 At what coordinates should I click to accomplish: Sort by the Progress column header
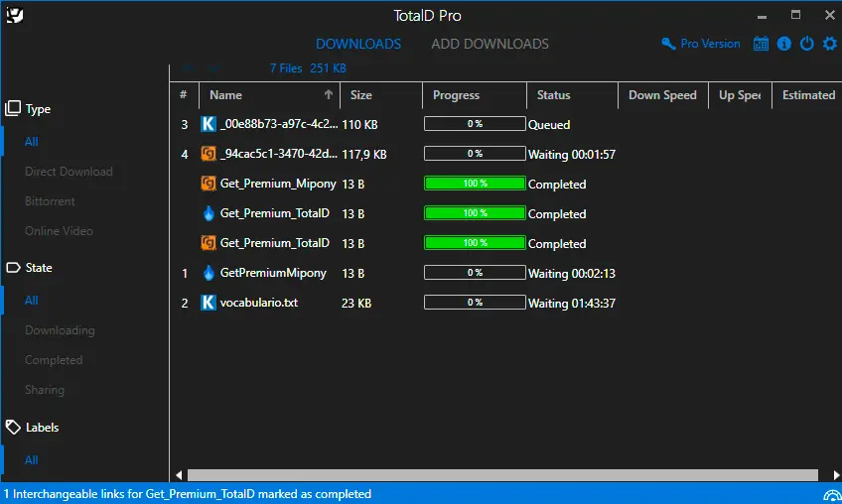[x=475, y=95]
